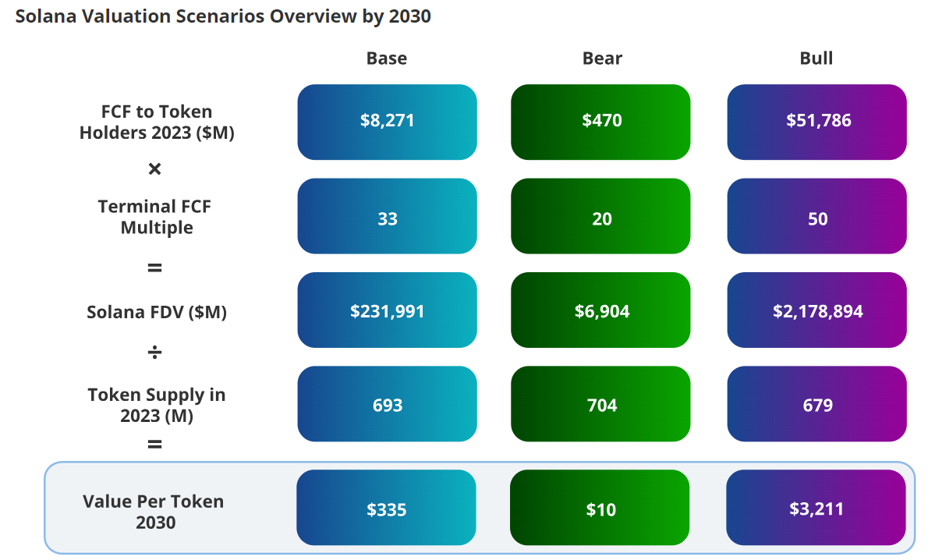Select the Bull column header
This screenshot has height=560, width=935.
816,58
